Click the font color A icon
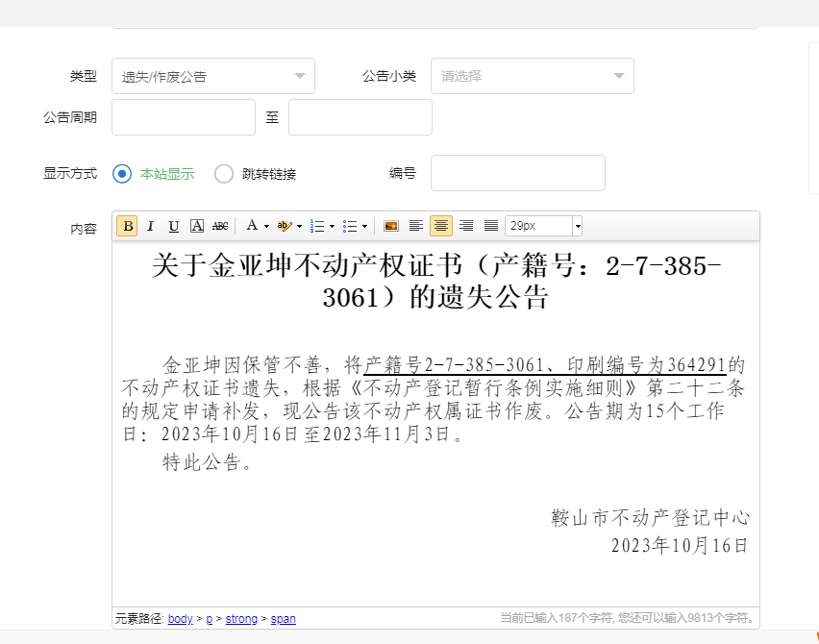819x644 pixels. 252,226
